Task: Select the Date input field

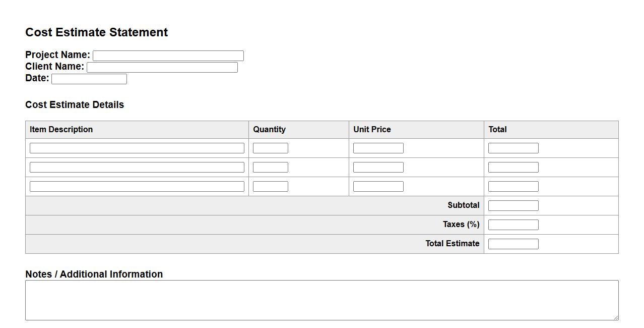Action: [89, 79]
